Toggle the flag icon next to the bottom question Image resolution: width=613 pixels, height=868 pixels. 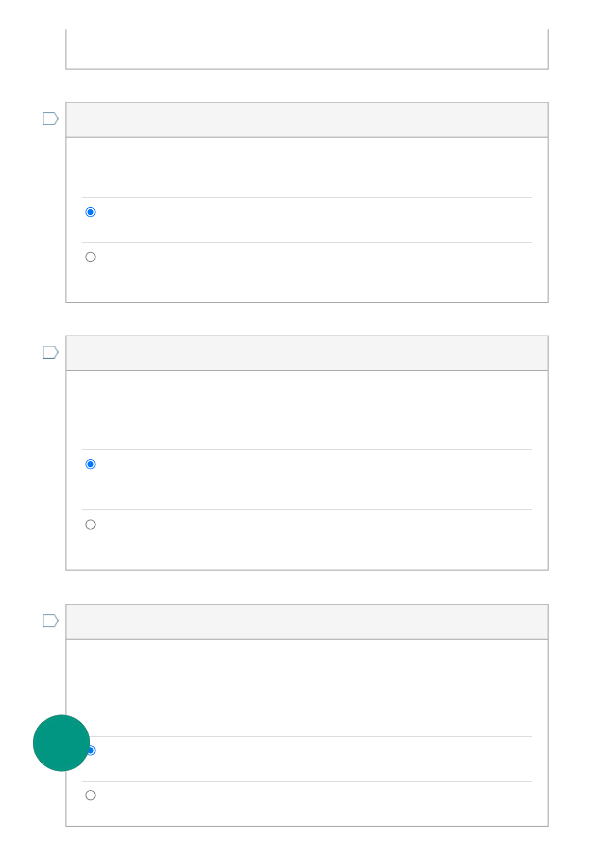[50, 621]
